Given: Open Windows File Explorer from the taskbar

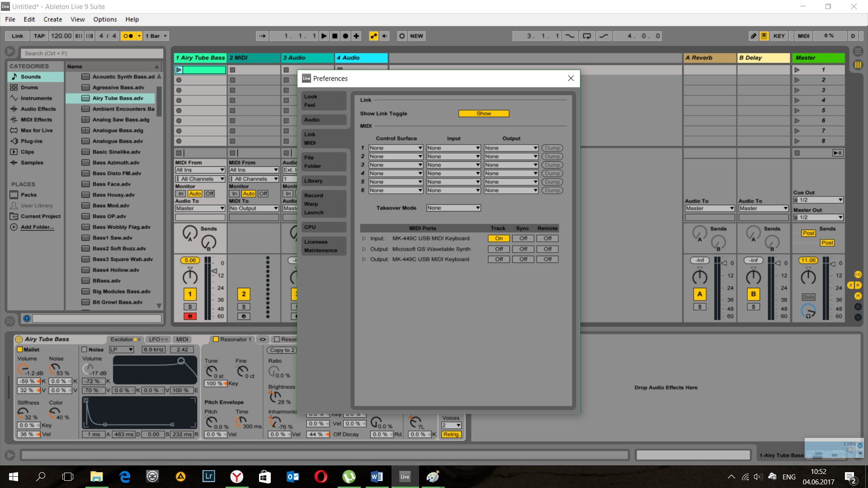Looking at the screenshot, I should 96,477.
